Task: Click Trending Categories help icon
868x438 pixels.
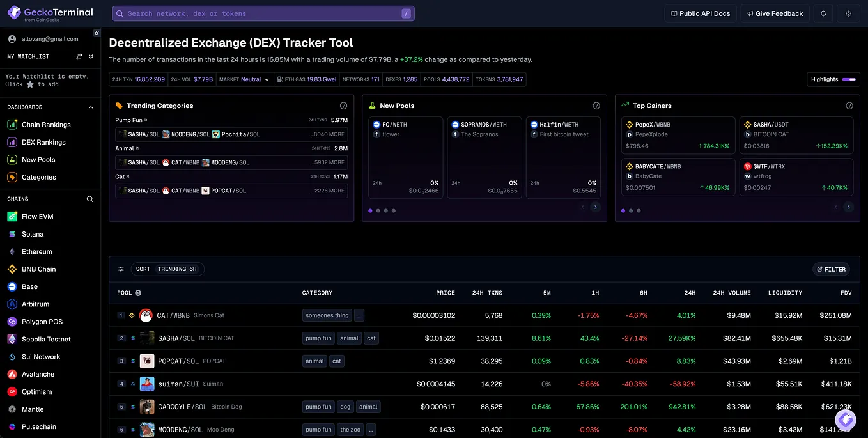Action: coord(343,106)
